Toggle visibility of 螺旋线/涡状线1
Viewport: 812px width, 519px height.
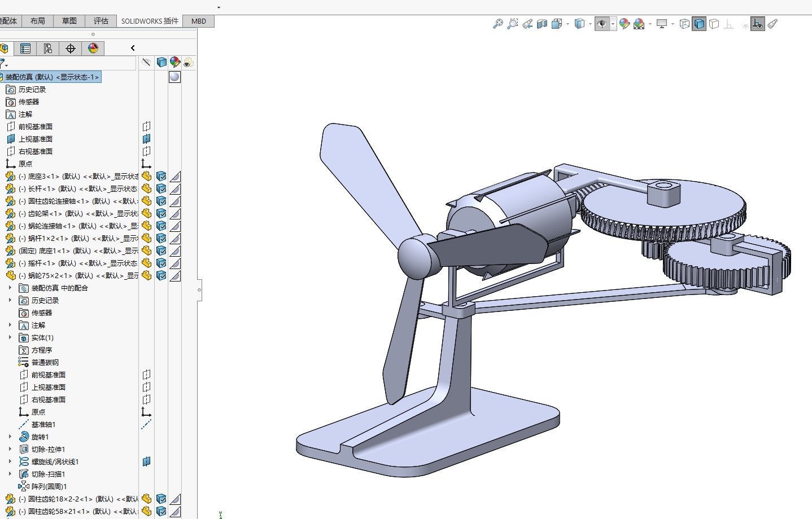pyautogui.click(x=146, y=461)
